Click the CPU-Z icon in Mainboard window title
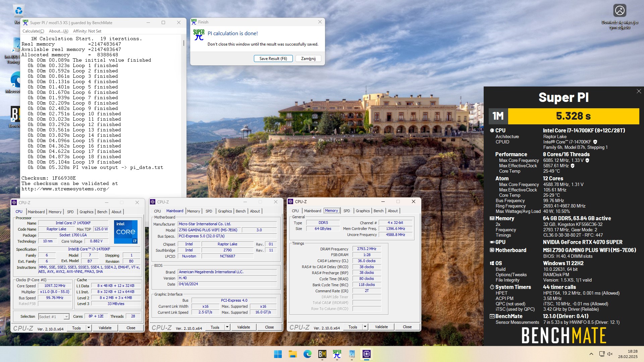The width and height of the screenshot is (644, 362). (x=153, y=202)
